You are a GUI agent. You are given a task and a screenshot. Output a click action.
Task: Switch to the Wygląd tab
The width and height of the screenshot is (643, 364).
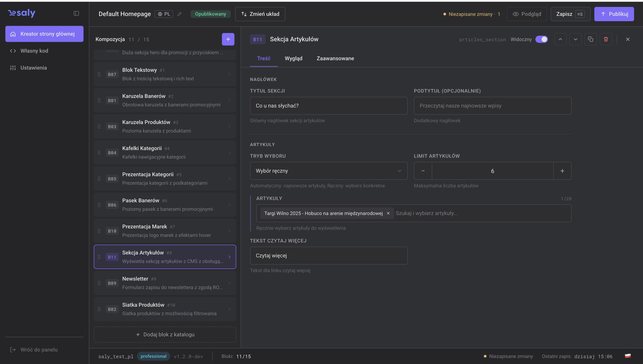(x=293, y=58)
